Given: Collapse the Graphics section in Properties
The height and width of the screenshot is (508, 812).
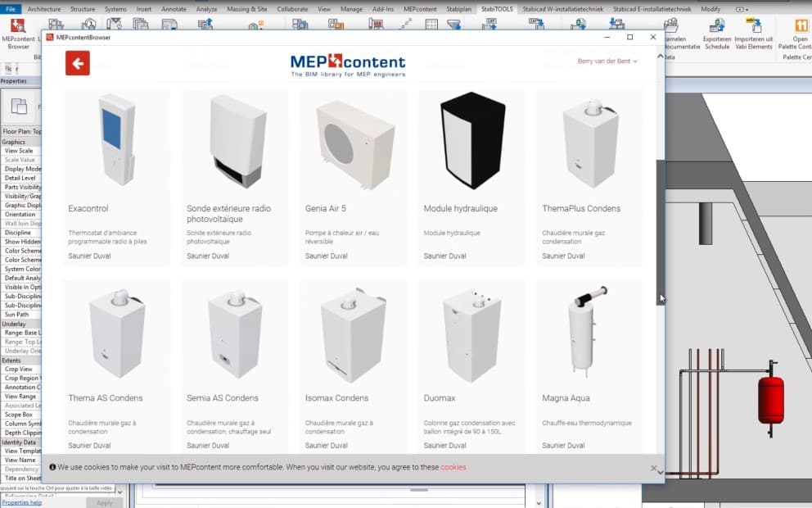Looking at the screenshot, I should [14, 142].
